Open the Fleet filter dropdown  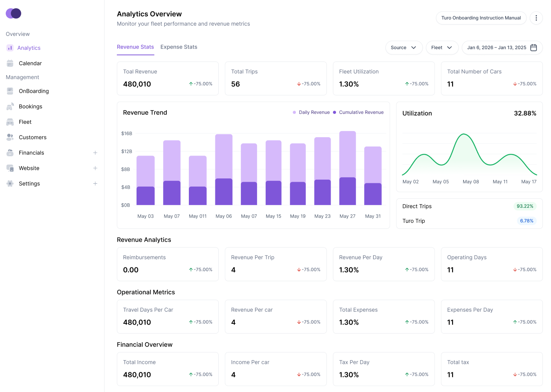coord(442,48)
